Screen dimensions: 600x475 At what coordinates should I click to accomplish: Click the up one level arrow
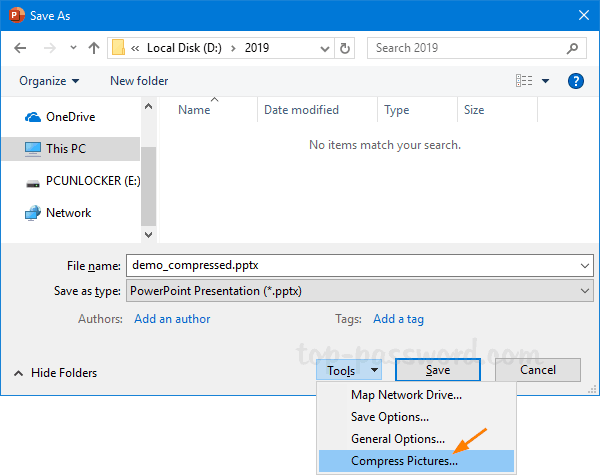click(x=93, y=48)
